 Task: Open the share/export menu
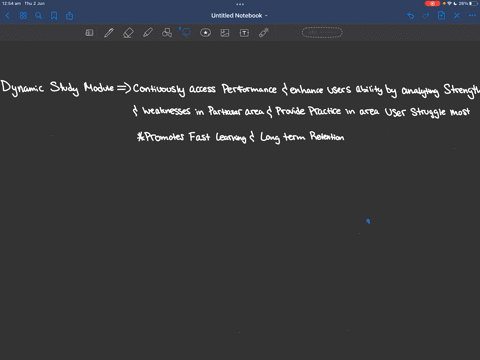pyautogui.click(x=69, y=16)
